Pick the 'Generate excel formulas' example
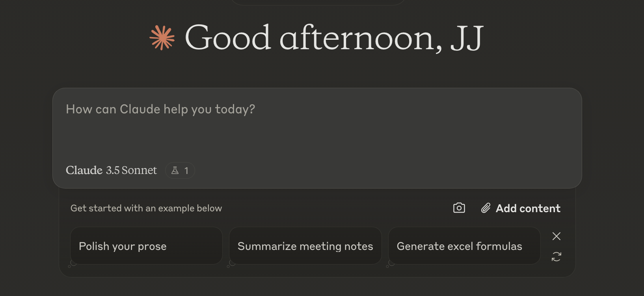The height and width of the screenshot is (296, 644). click(464, 246)
